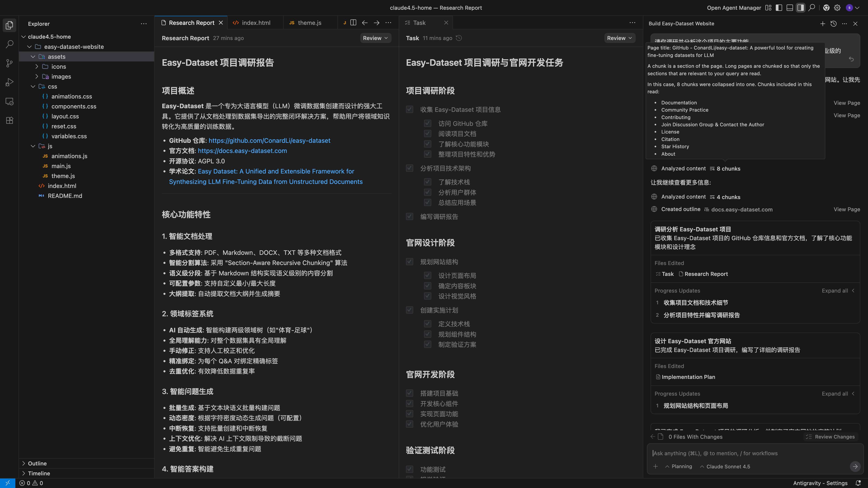Screen dimensions: 868x488
Task: Open the Review dropdown in Research Report
Action: click(375, 38)
